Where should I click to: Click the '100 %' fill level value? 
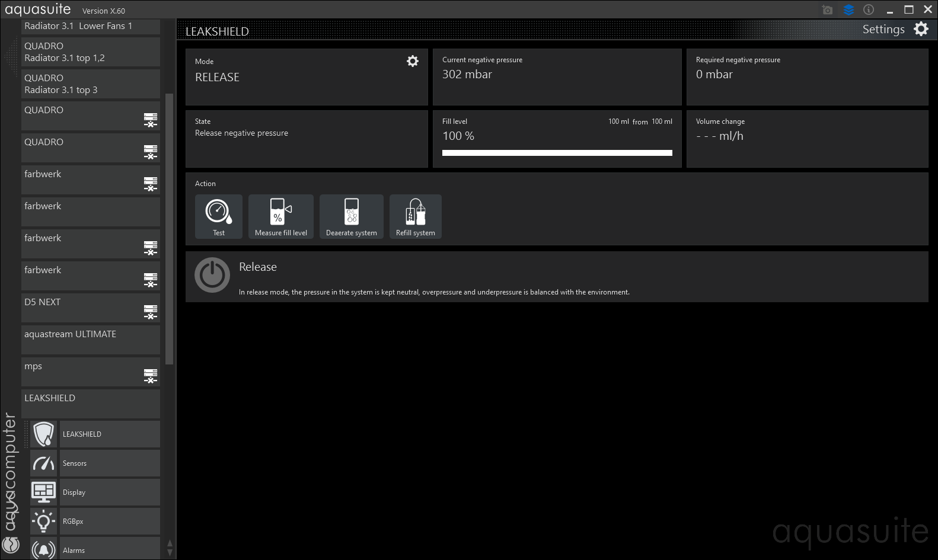458,136
